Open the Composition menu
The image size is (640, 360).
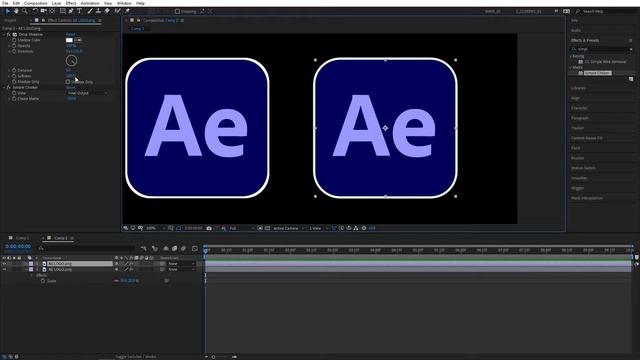coord(36,3)
